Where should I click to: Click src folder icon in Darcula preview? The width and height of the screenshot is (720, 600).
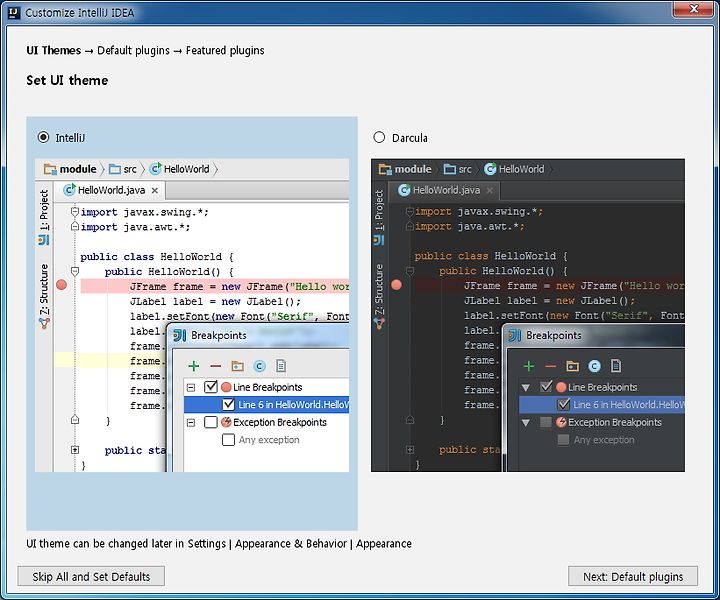click(x=450, y=169)
